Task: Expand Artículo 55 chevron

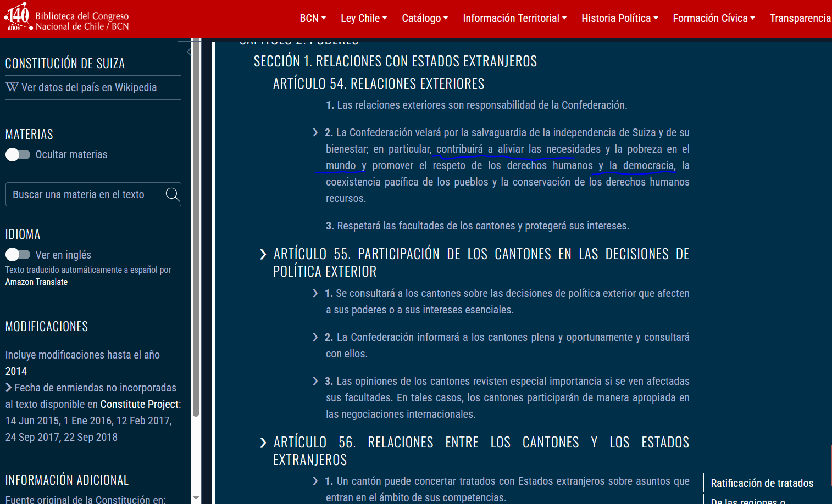Action: [263, 254]
